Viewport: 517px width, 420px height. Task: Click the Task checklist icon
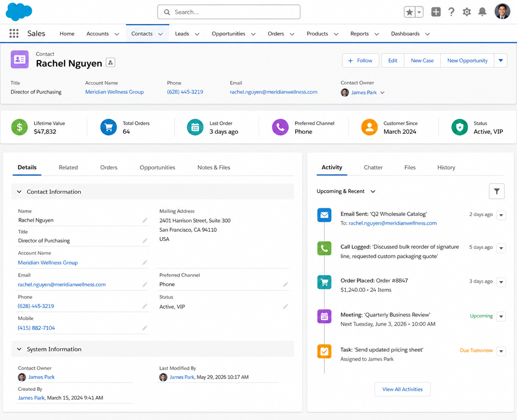click(x=324, y=351)
